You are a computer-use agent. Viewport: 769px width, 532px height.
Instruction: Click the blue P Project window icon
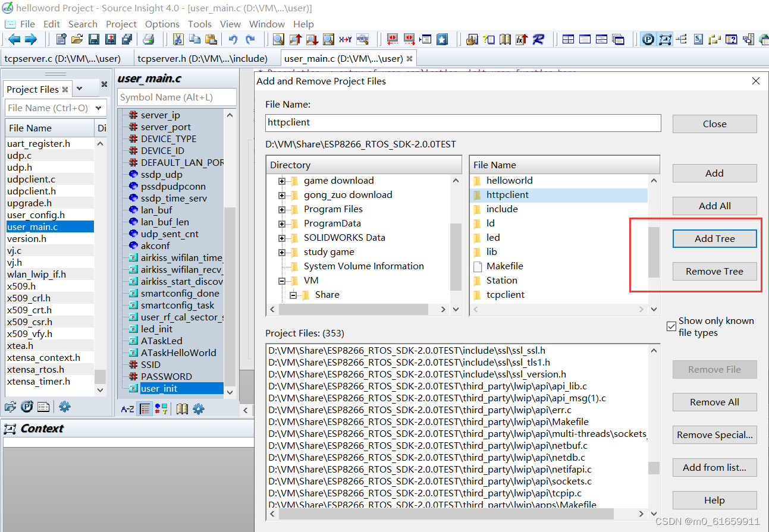[x=648, y=39]
